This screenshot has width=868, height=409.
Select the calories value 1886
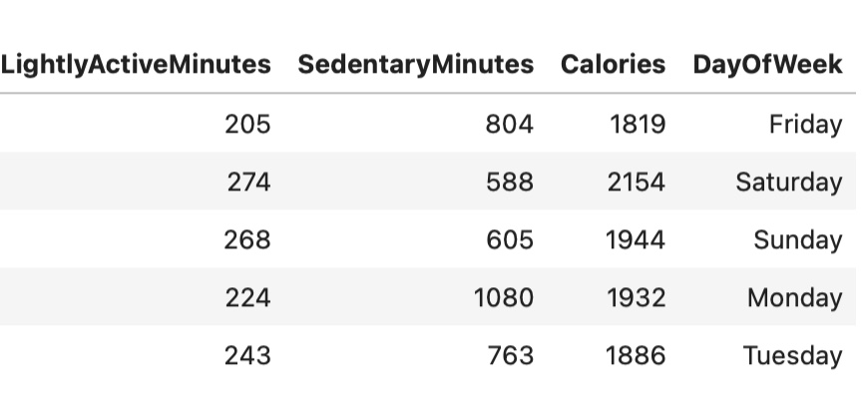pyautogui.click(x=636, y=356)
